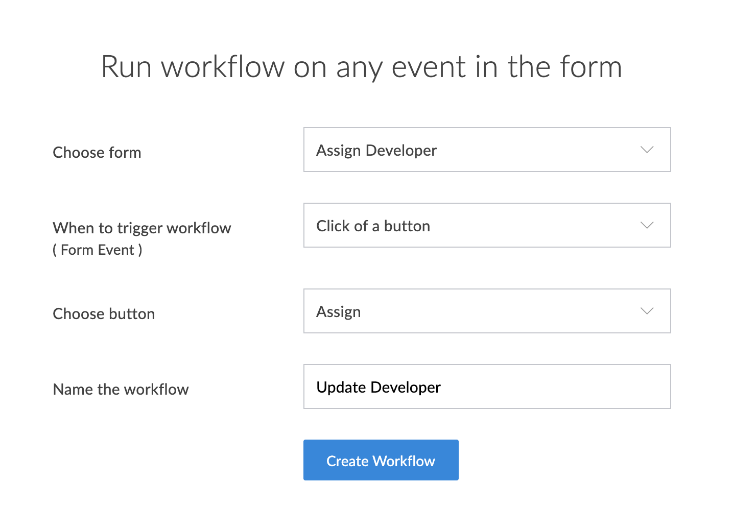Click the Choose button dropdown chevron

coord(647,311)
